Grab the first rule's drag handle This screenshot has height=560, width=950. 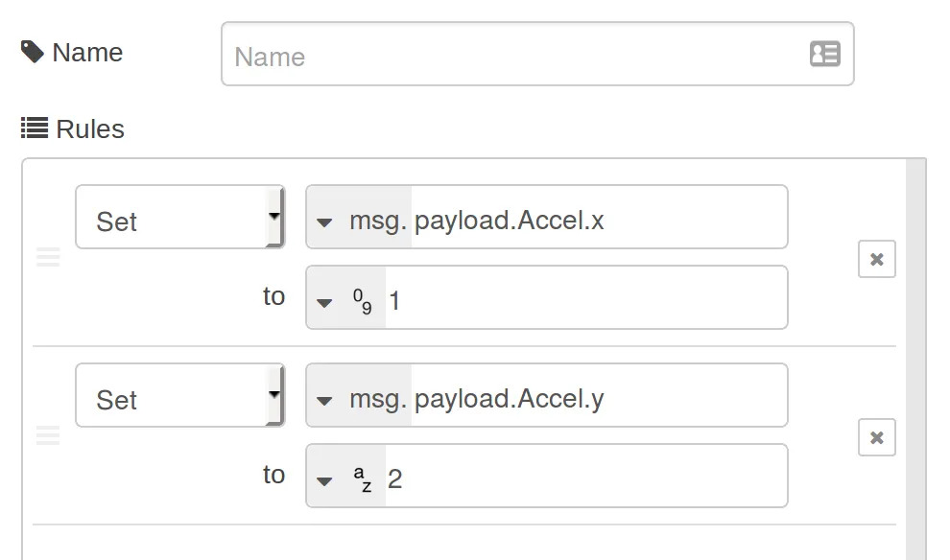click(x=48, y=257)
